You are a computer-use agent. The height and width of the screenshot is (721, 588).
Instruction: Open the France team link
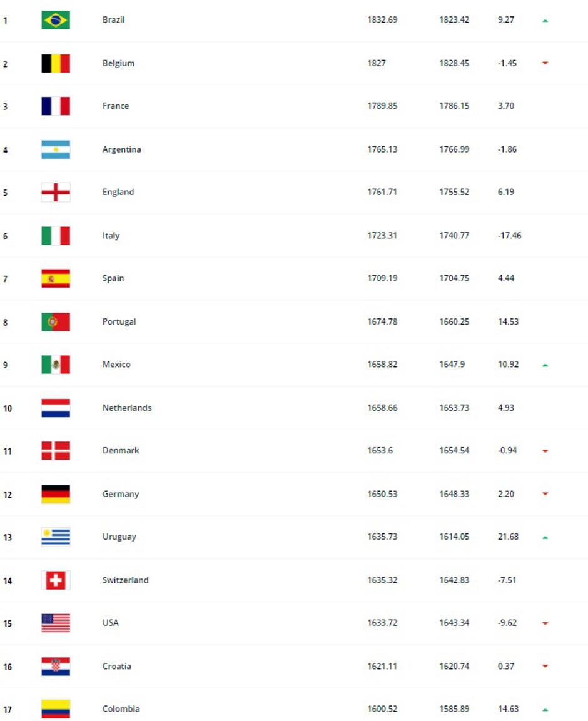(116, 106)
